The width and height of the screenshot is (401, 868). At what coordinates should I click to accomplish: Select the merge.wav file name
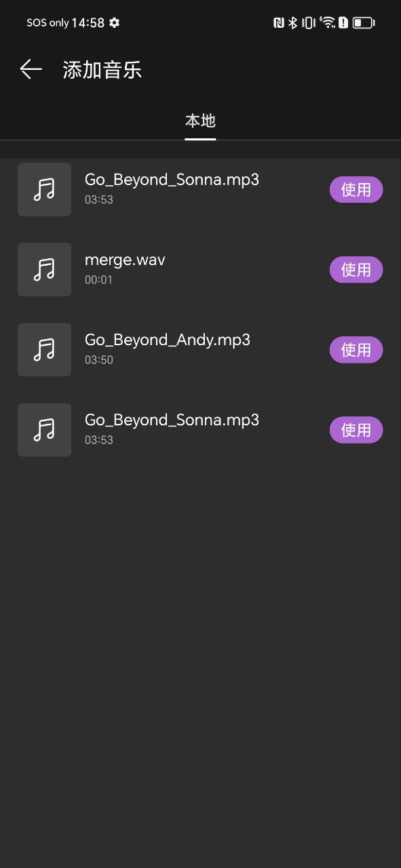click(125, 260)
